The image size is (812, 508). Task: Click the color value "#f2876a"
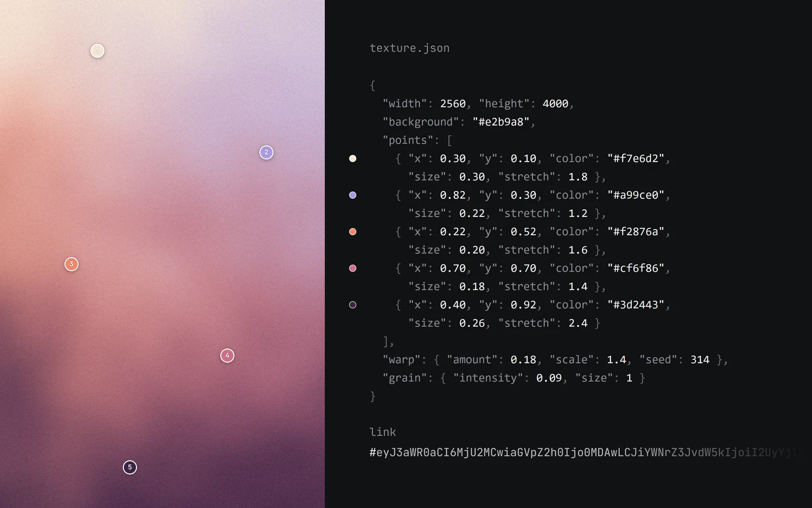pos(636,232)
